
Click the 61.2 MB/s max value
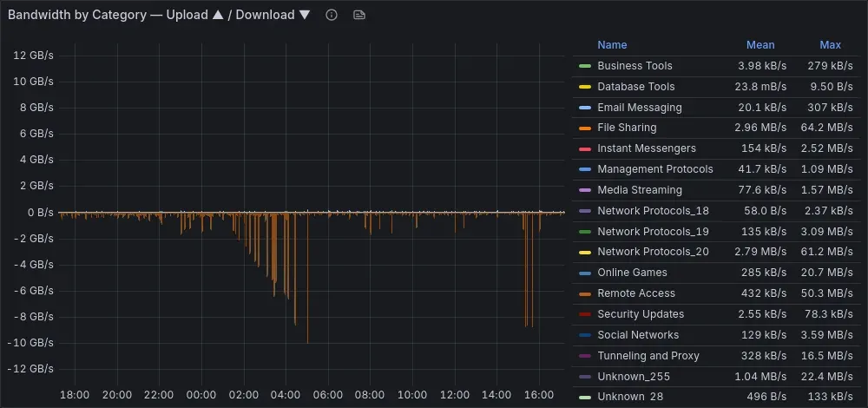pos(826,252)
